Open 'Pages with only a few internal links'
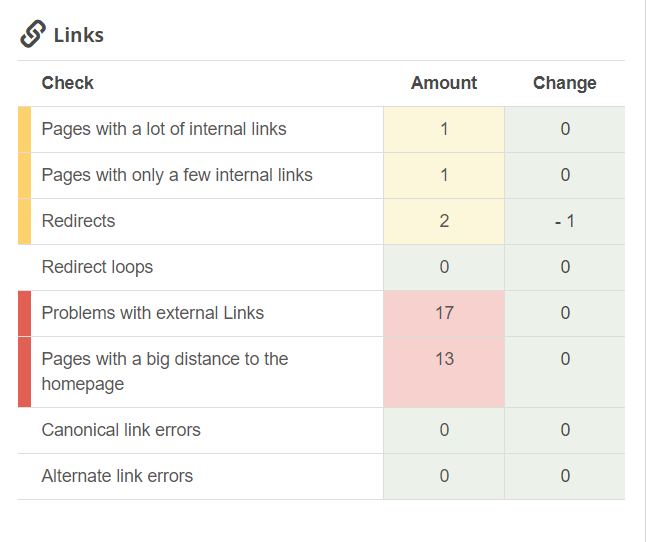Viewport: 646px width, 542px height. [x=177, y=175]
